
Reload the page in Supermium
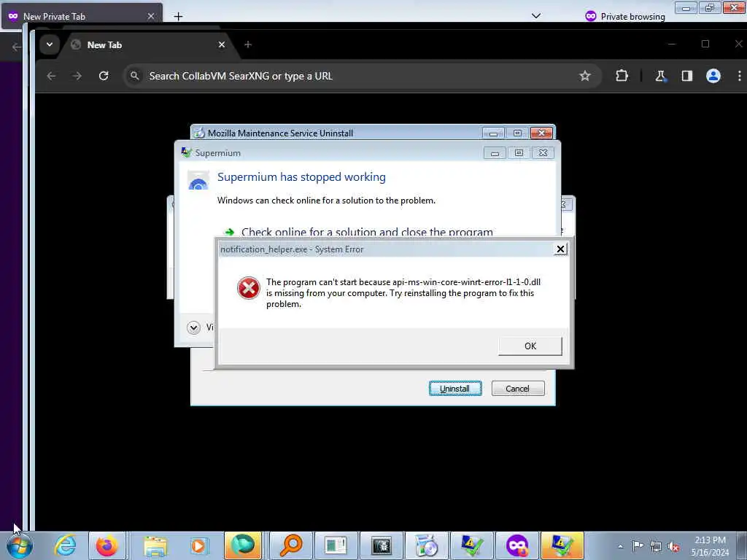coord(104,76)
